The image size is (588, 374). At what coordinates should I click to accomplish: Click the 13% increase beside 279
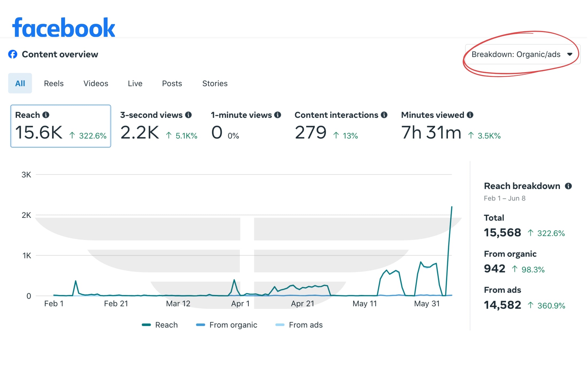[346, 135]
